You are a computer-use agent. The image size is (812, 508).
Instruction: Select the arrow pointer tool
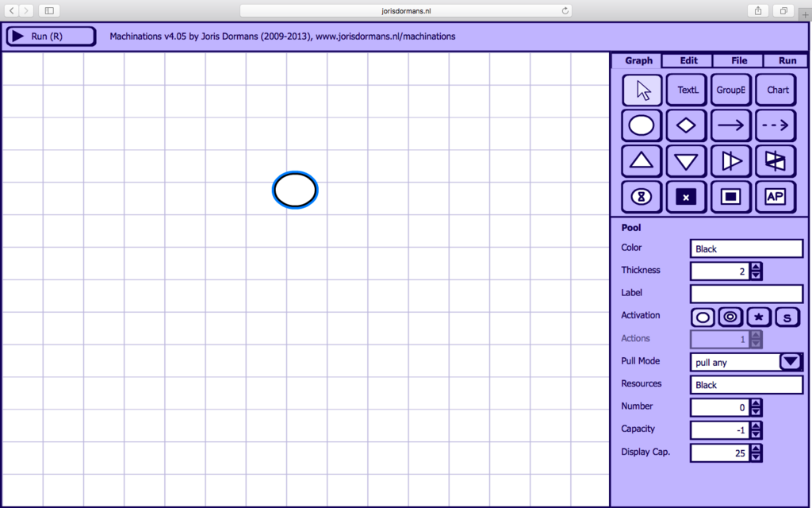point(642,90)
